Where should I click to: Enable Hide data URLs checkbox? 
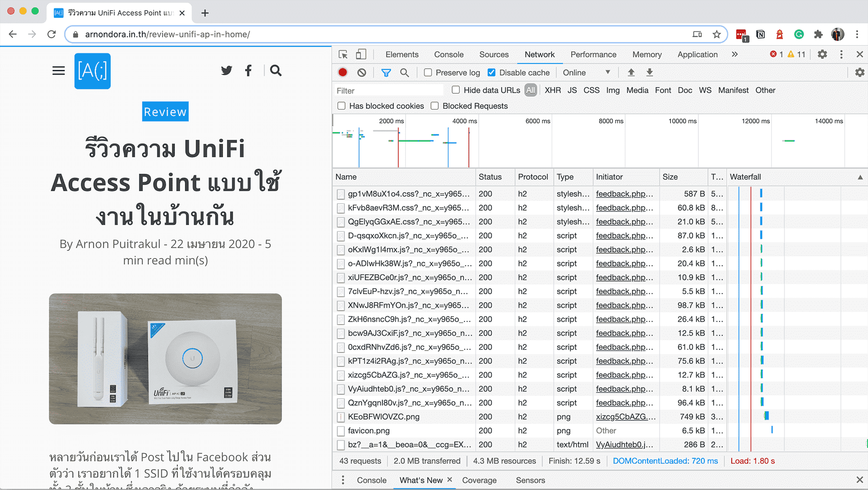tap(456, 90)
